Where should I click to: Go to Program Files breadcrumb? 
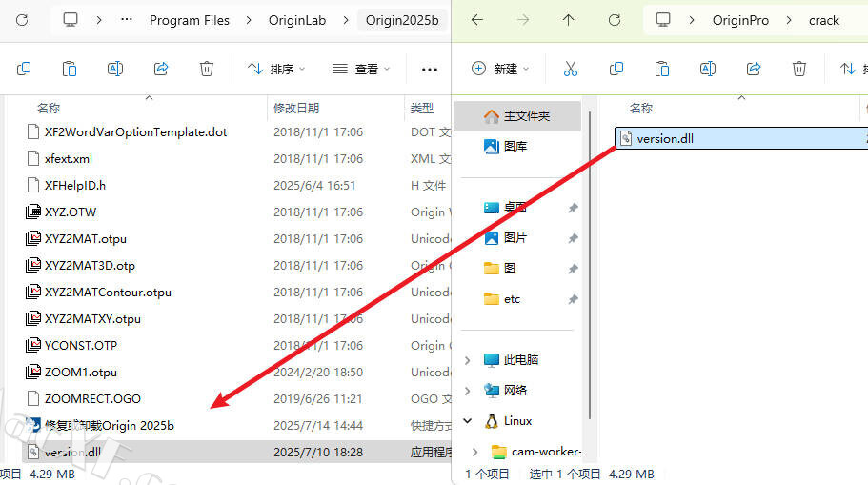coord(190,20)
